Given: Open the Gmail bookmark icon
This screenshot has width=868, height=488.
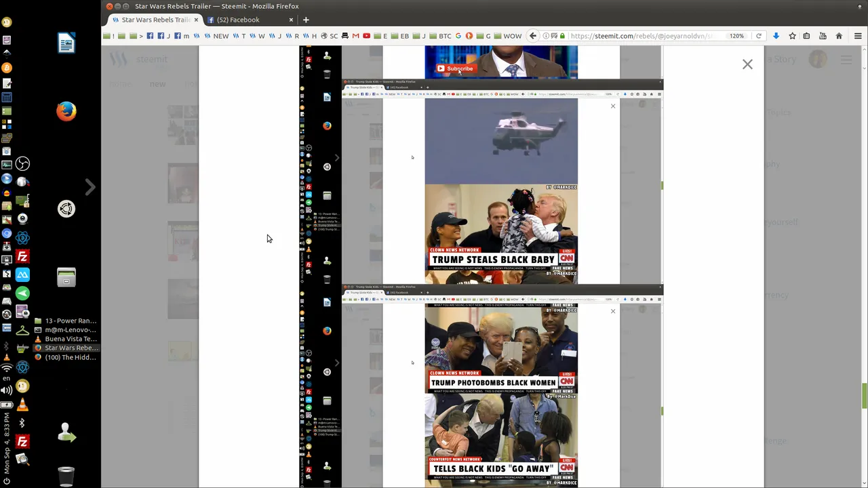Looking at the screenshot, I should point(355,36).
